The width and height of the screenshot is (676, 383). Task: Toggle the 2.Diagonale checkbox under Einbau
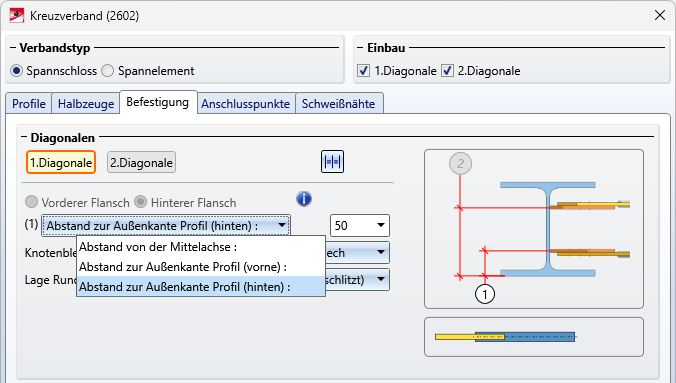[x=447, y=71]
